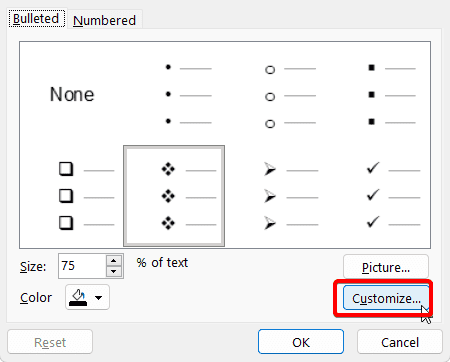Click Cancel to dismiss dialog
The image size is (450, 362).
400,342
